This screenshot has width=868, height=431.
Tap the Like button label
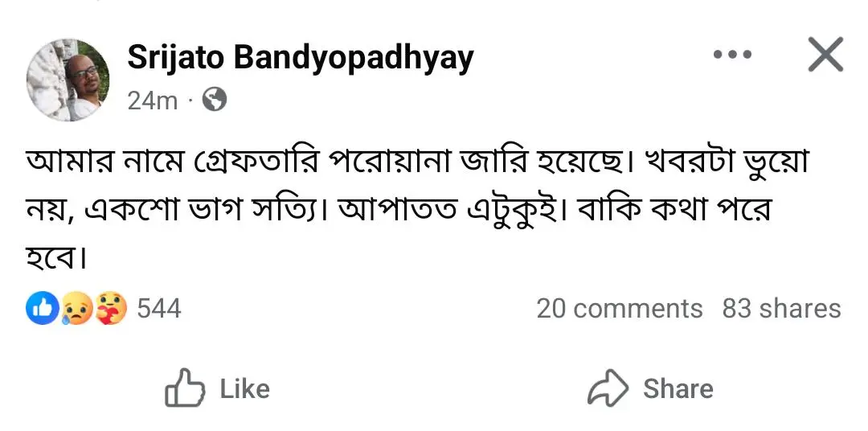click(244, 389)
